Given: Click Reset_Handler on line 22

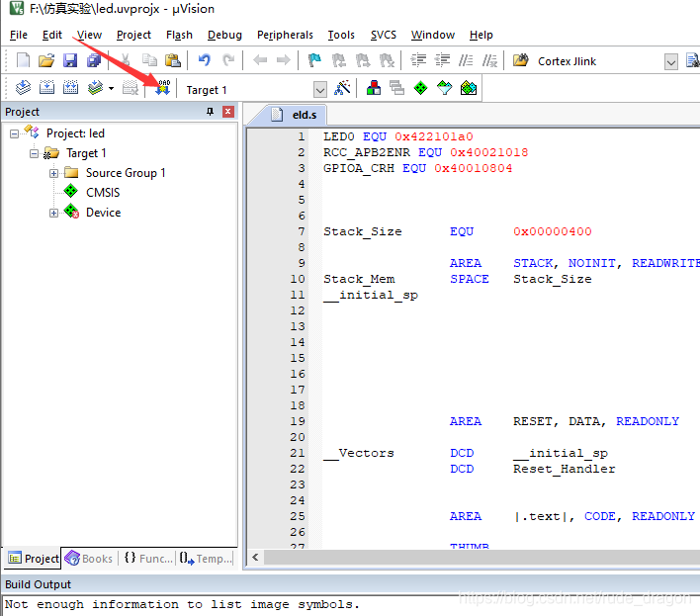Looking at the screenshot, I should tap(565, 469).
